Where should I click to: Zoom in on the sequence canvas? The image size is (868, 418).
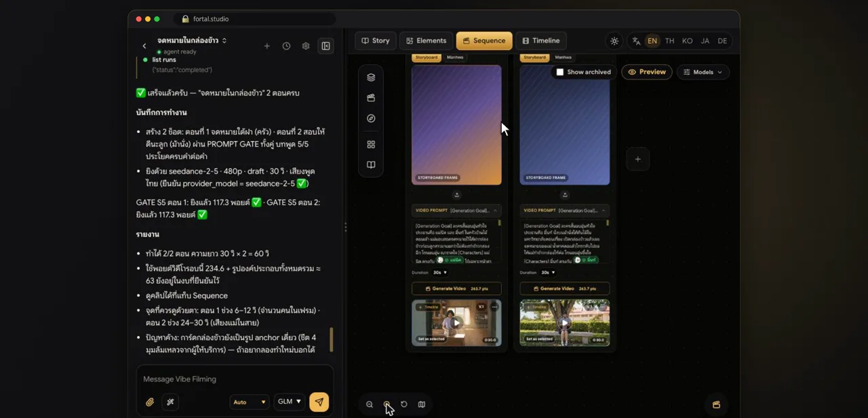387,404
